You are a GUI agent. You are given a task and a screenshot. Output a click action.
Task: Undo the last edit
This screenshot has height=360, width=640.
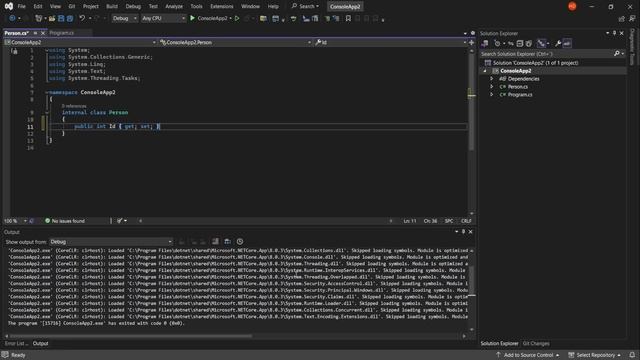(82, 18)
